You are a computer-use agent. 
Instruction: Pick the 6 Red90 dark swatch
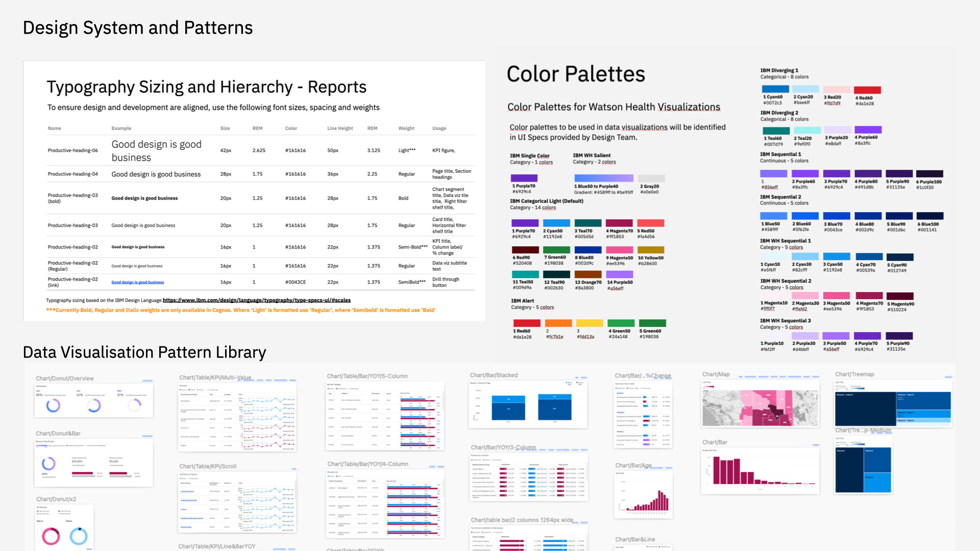click(x=525, y=250)
